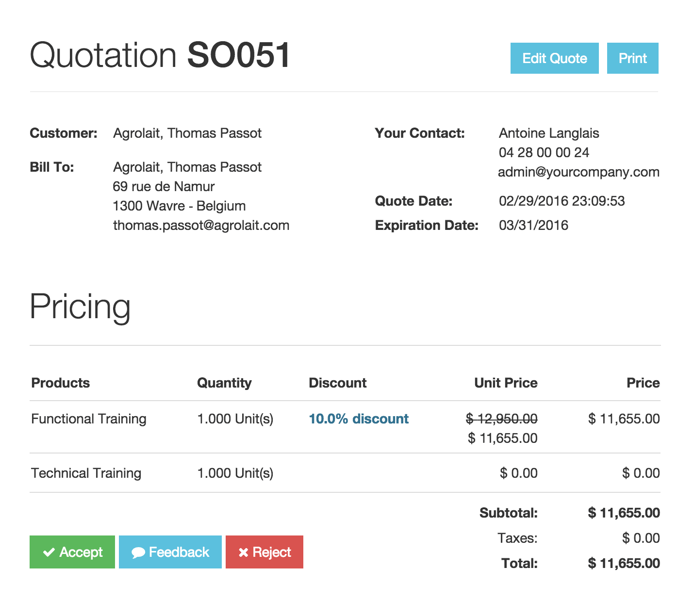This screenshot has width=694, height=616.
Task: Click the speech bubble icon on Feedback button
Action: (x=138, y=551)
